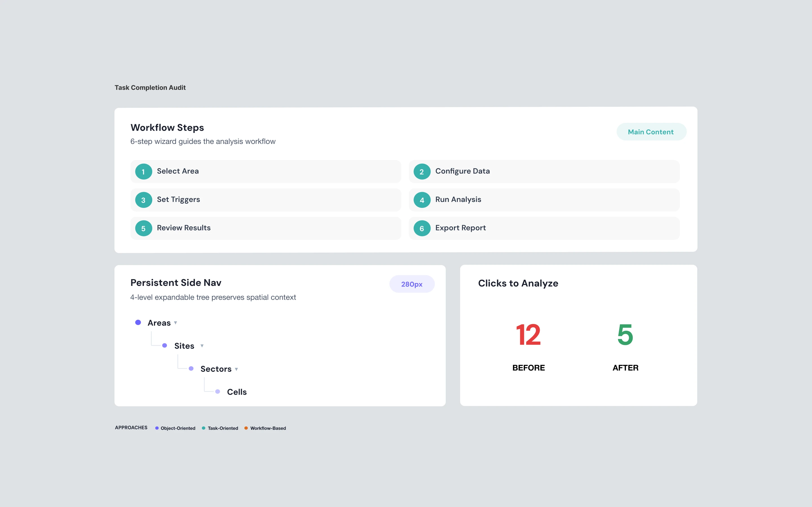Click the orange Workflow-Based legend dot
812x507 pixels.
click(x=246, y=428)
